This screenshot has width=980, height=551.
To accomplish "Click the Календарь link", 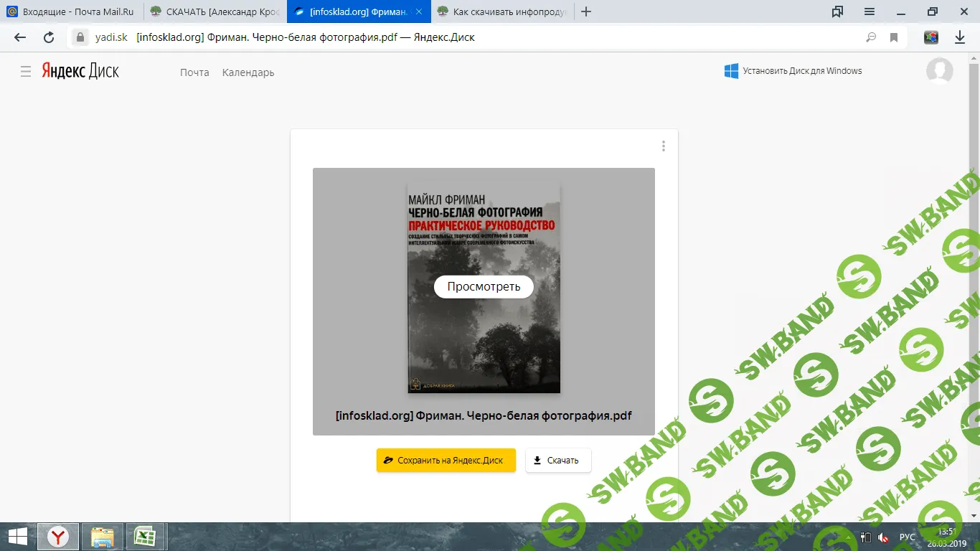I will (248, 72).
